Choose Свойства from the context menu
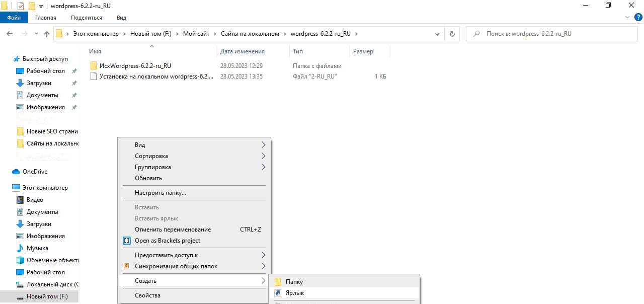The image size is (644, 304). pyautogui.click(x=147, y=295)
